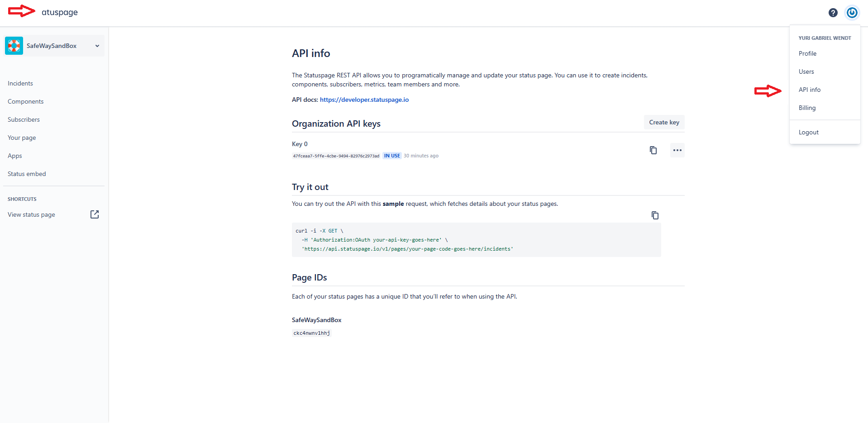Screen dimensions: 868x423
Task: Click the View status page shortcut
Action: [x=31, y=214]
